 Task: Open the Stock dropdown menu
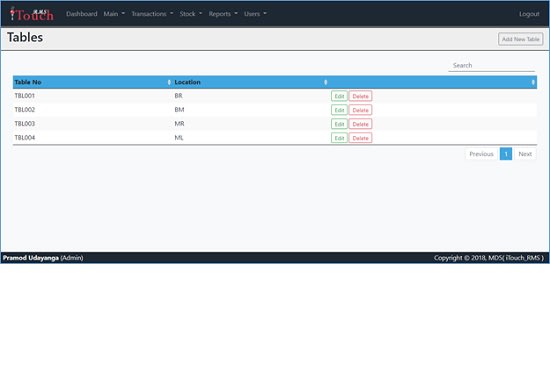click(x=191, y=14)
